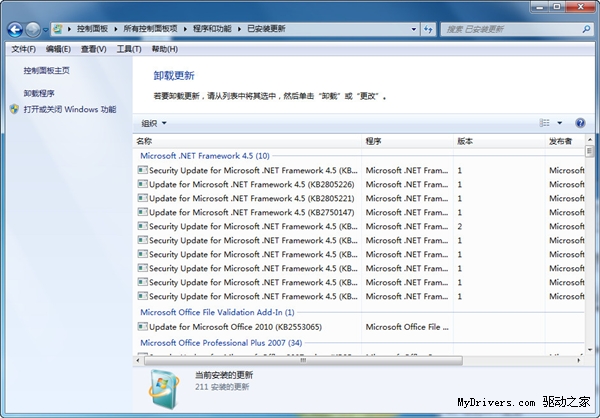Select the update KB2805221 row

[360, 199]
